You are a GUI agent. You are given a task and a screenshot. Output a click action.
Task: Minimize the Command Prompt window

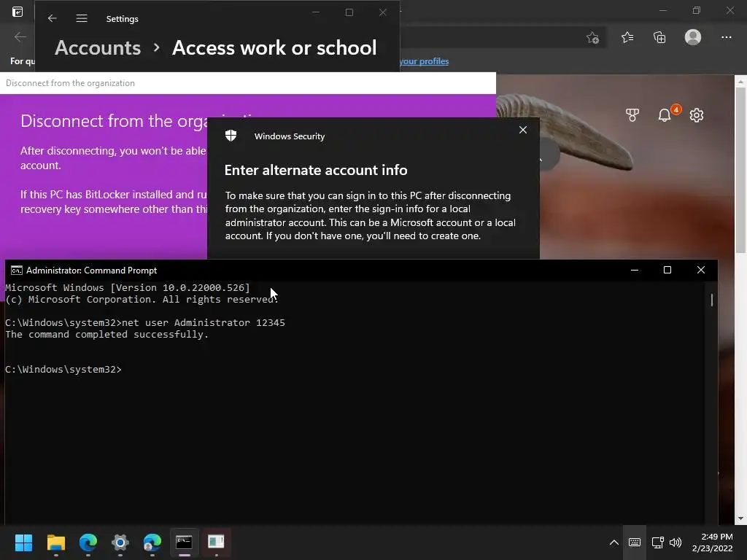634,270
